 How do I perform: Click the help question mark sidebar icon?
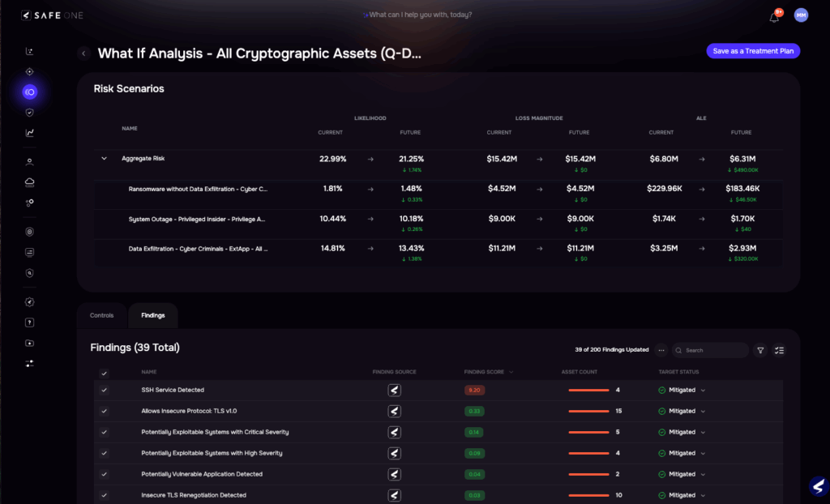30,322
